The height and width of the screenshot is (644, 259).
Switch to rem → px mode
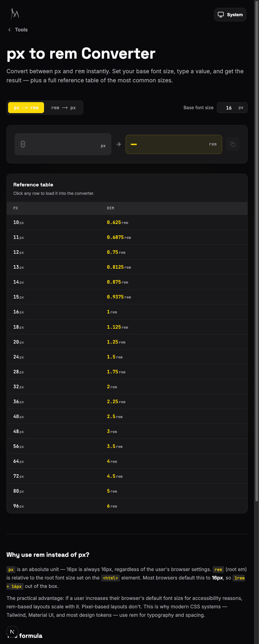(x=63, y=108)
